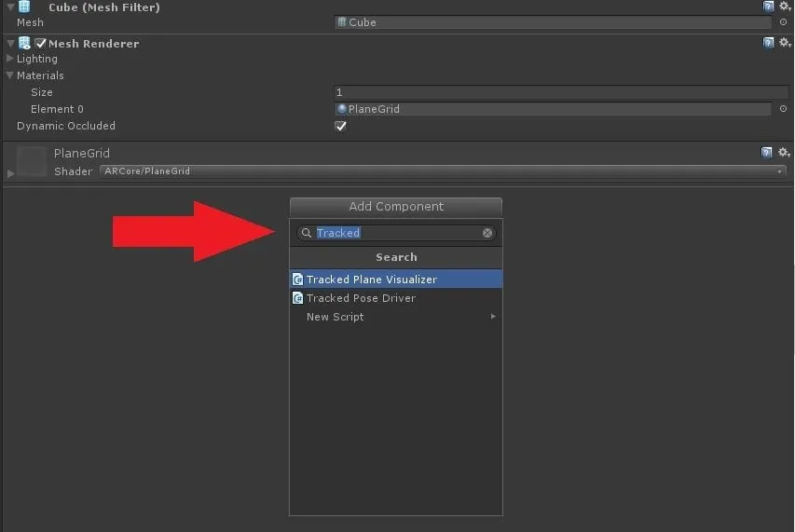Screen dimensions: 795x532
Task: Open Mesh Renderer settings gear menu
Action: pyautogui.click(x=785, y=43)
